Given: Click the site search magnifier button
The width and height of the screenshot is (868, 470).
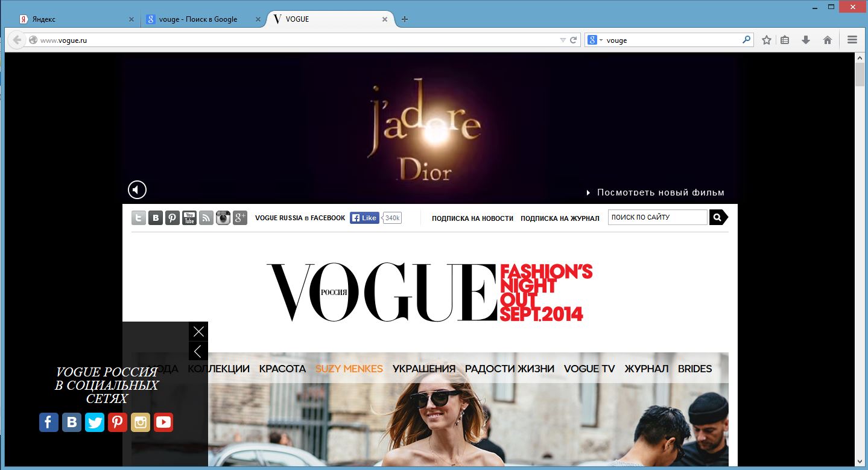Looking at the screenshot, I should pos(718,217).
